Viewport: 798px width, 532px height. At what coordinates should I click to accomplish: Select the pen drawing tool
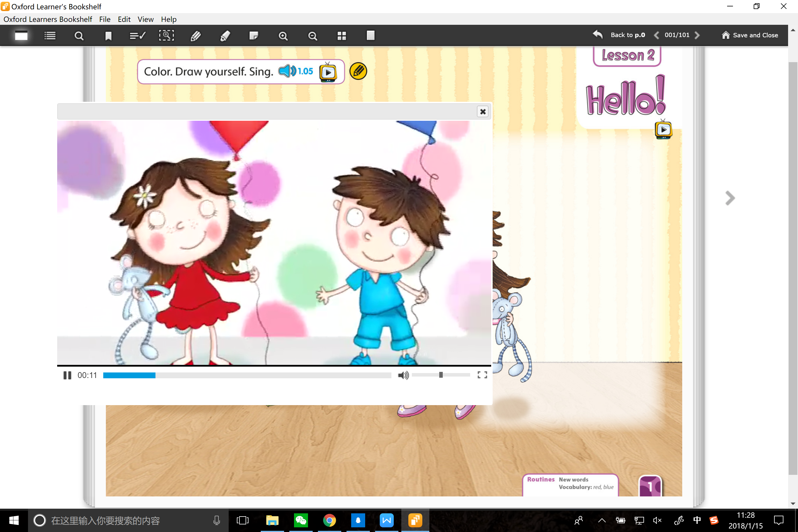pos(195,35)
